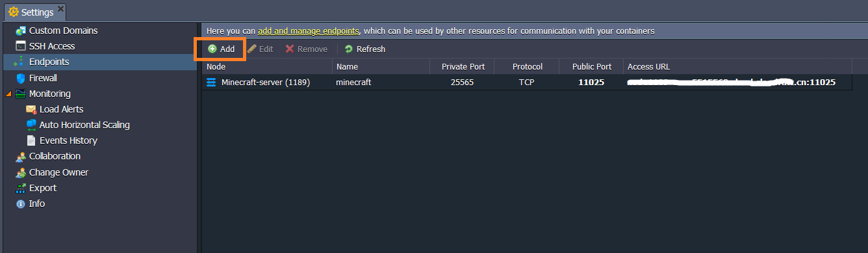Follow the add and manage endpoints link

[x=309, y=31]
